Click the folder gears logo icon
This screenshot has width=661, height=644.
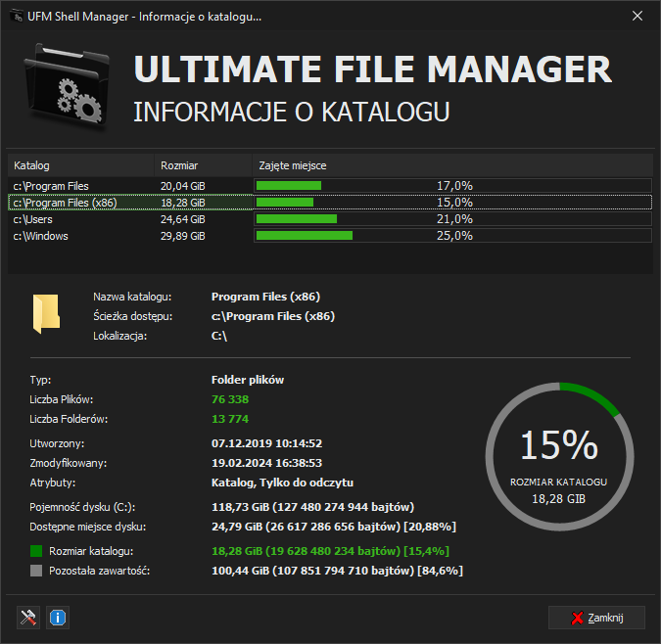click(x=67, y=86)
